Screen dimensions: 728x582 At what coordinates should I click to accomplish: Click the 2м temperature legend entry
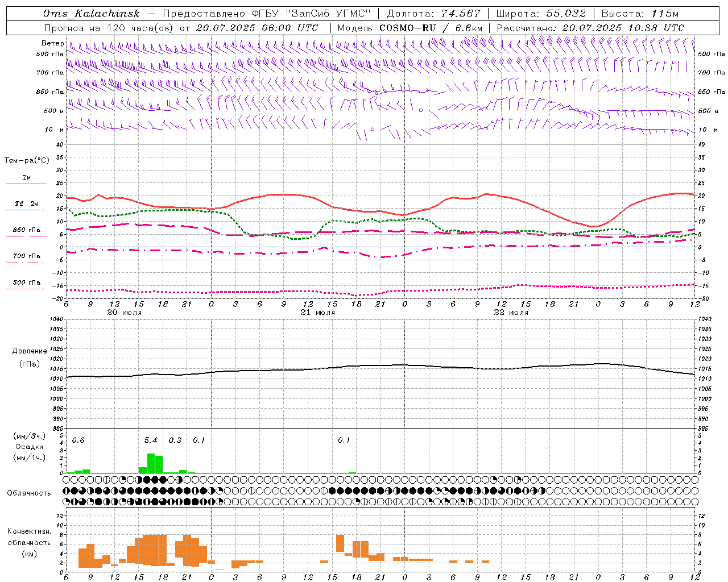coord(26,178)
